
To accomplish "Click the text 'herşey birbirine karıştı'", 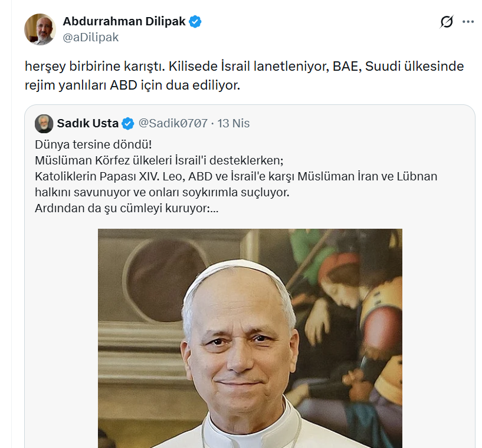I will 95,67.
